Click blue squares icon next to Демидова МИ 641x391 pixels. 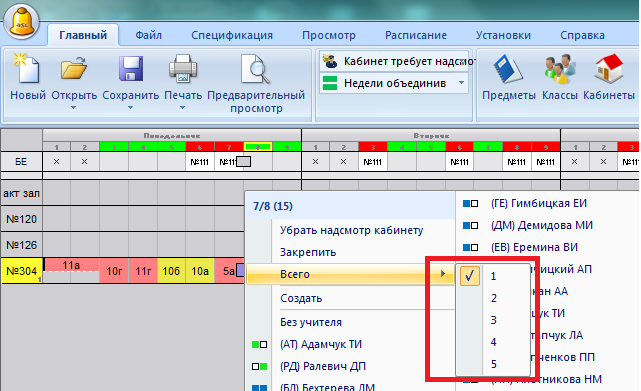[471, 225]
